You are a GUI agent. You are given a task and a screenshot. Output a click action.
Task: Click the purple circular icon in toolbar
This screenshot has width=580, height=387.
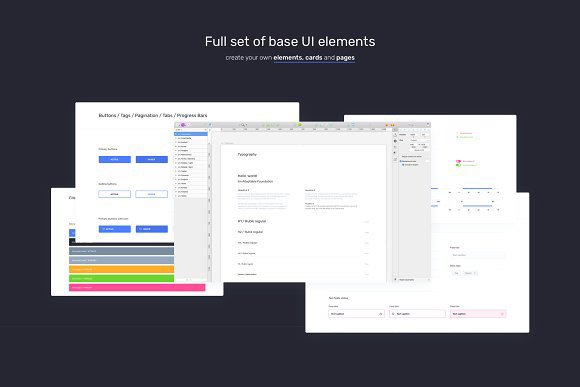click(x=183, y=125)
